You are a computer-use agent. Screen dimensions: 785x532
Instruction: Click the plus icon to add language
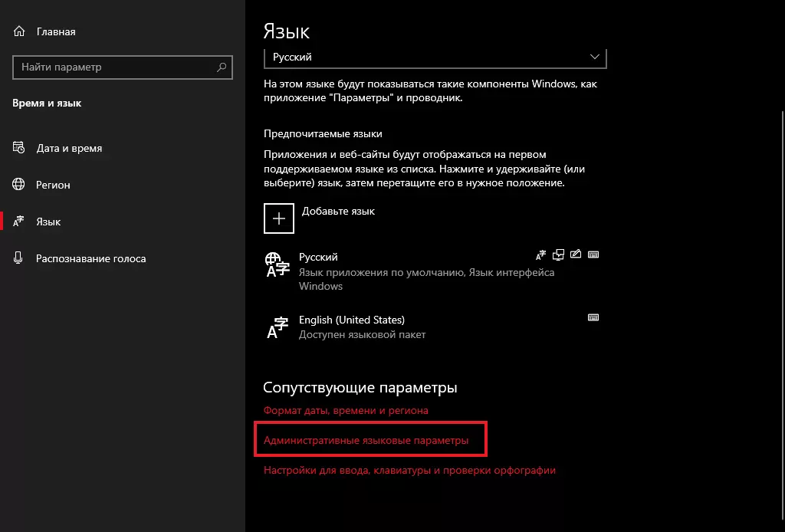278,218
